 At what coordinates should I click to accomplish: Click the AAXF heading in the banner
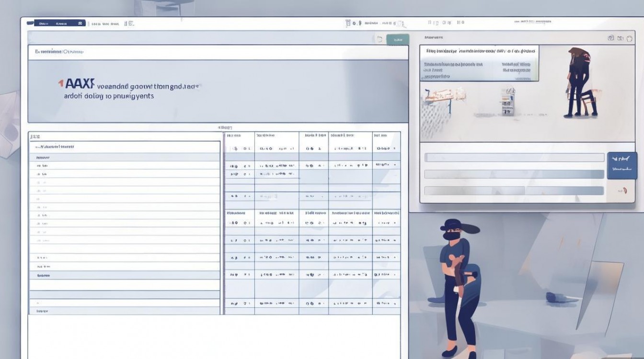click(77, 84)
